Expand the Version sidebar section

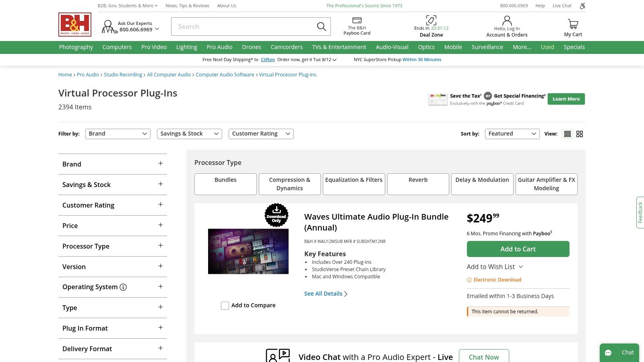(x=113, y=267)
